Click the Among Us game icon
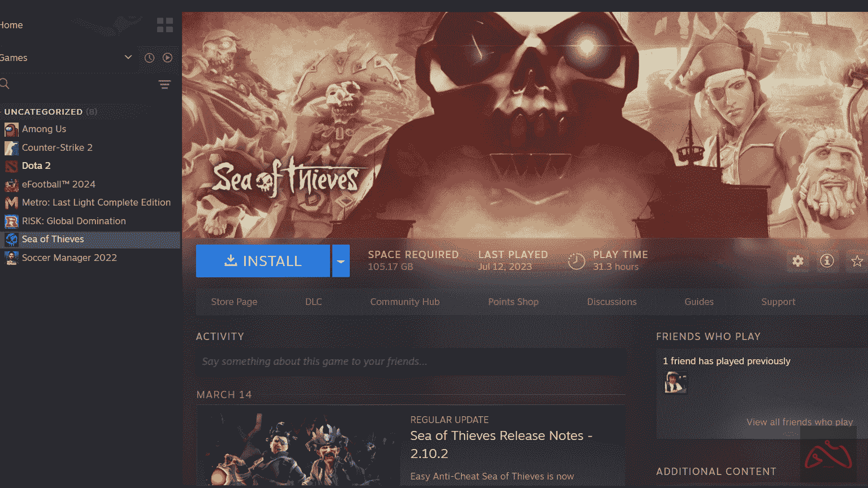The image size is (868, 488). [11, 129]
